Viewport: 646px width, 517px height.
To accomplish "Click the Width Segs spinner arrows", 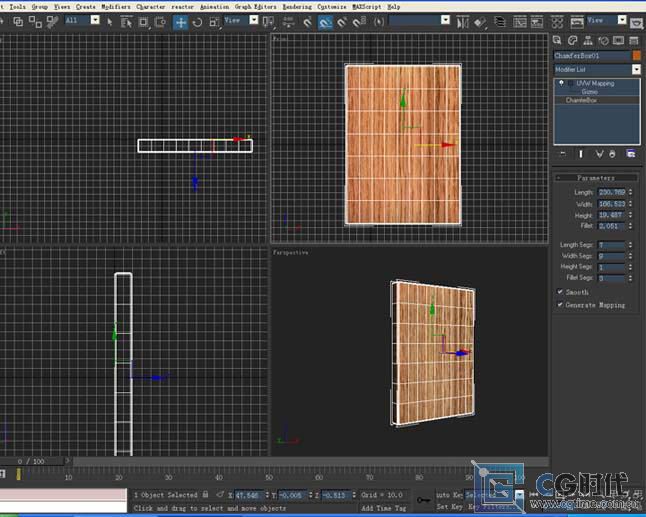I will coord(630,256).
